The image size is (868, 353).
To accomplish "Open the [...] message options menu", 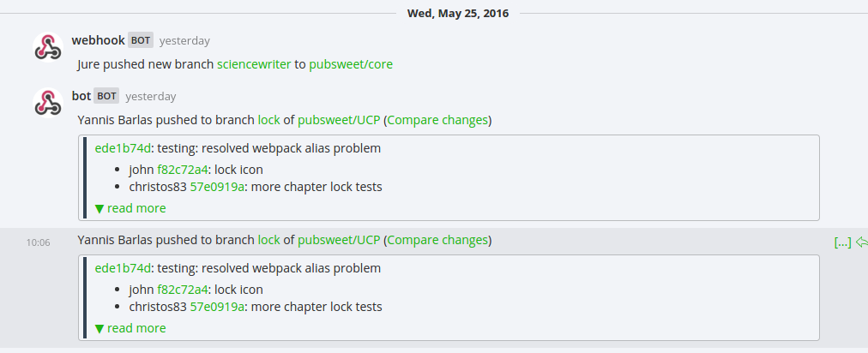I will pos(842,242).
